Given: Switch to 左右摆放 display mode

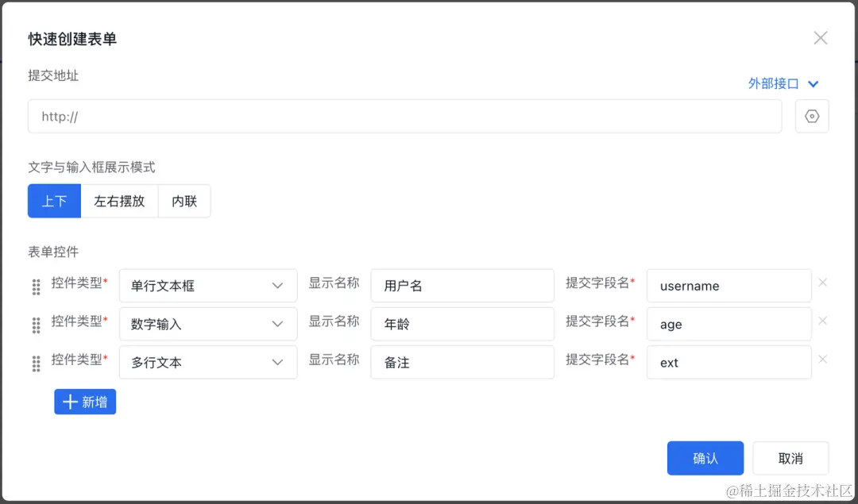Looking at the screenshot, I should pyautogui.click(x=120, y=201).
